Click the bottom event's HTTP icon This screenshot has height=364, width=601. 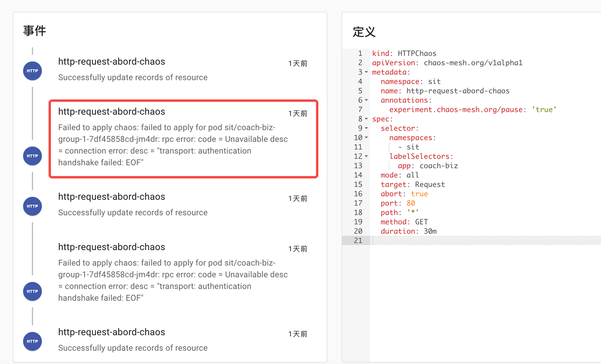[32, 341]
